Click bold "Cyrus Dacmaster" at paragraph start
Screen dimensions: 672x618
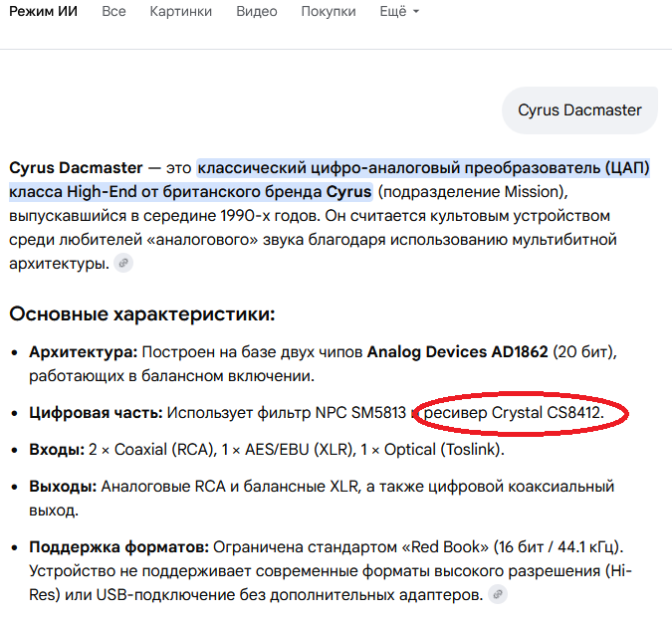click(x=76, y=167)
